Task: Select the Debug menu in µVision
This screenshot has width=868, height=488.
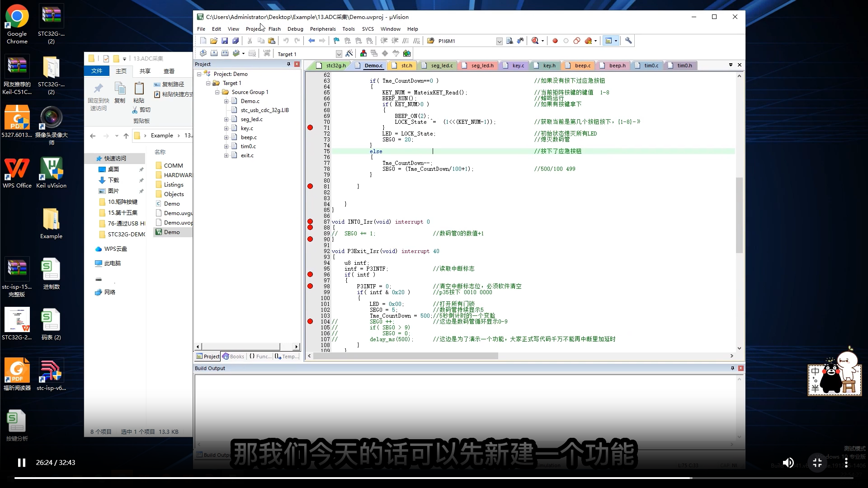Action: click(x=295, y=28)
